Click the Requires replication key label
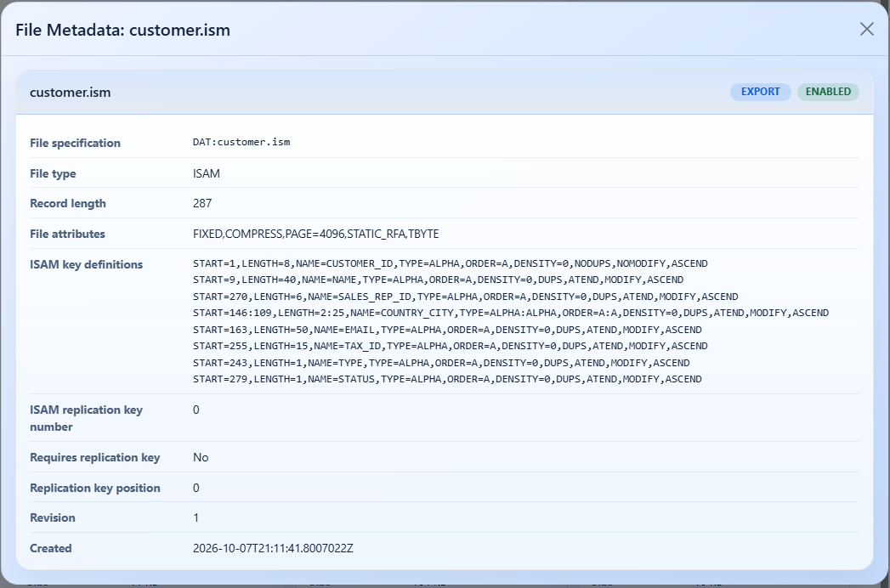The height and width of the screenshot is (588, 890). click(x=95, y=457)
